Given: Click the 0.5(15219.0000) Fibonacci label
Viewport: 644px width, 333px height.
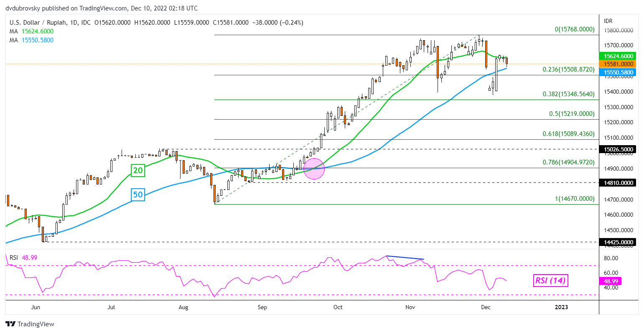Looking at the screenshot, I should point(572,114).
